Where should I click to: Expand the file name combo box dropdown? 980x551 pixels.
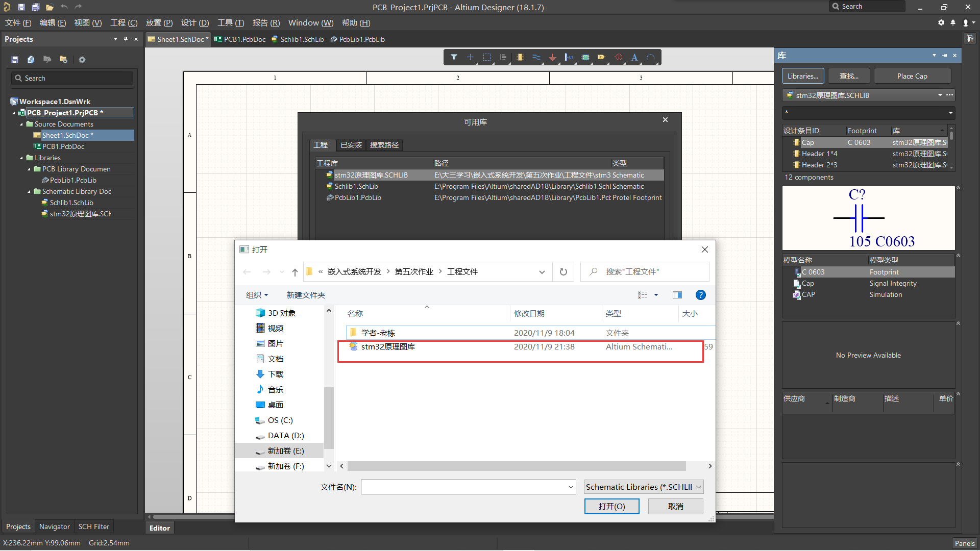click(x=571, y=487)
